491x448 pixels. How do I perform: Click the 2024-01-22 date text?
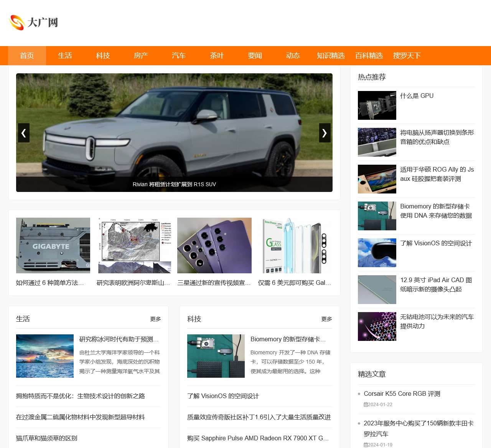tap(380, 405)
